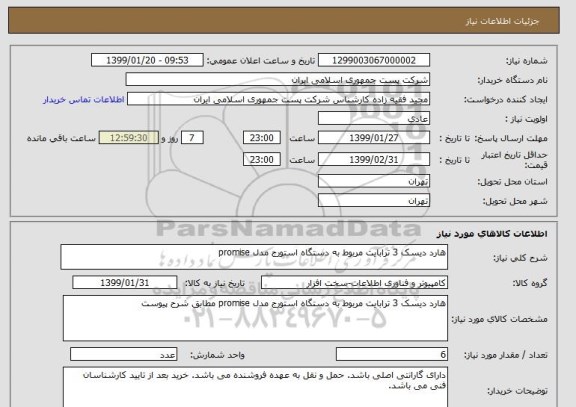Click label تاریخ نیاز به کالا
Screen dimensions: 576x407
click(215, 283)
